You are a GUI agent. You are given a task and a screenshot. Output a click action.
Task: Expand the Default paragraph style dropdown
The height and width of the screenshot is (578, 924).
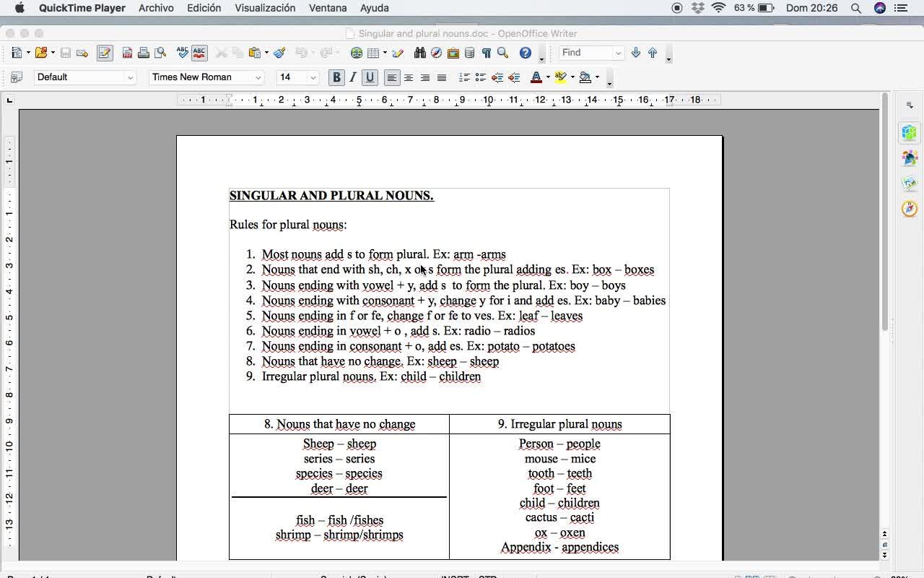[130, 77]
